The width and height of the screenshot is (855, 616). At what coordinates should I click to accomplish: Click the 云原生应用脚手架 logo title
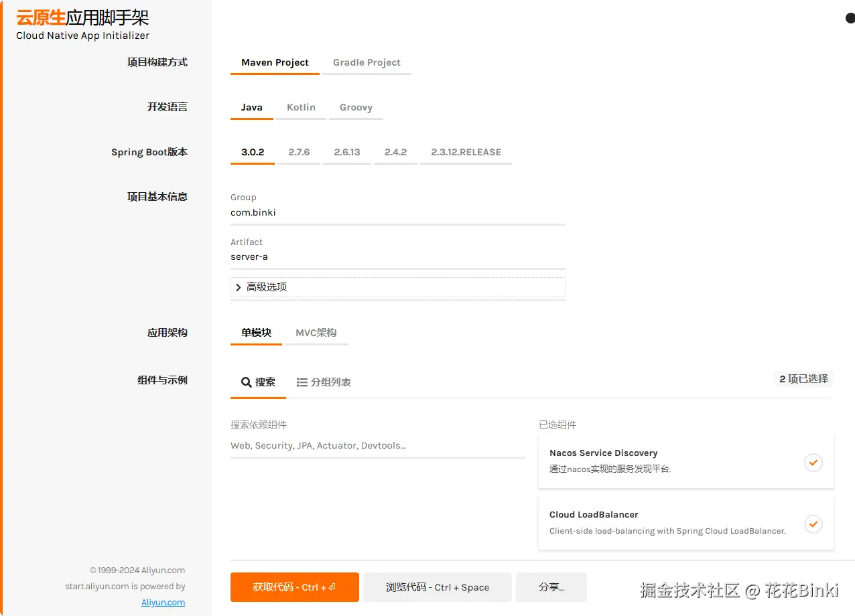coord(82,17)
